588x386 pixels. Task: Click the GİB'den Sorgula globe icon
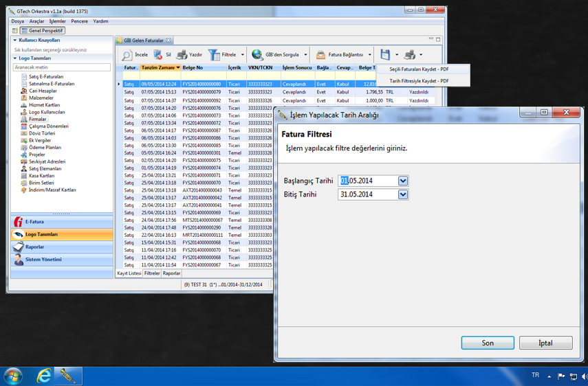(257, 55)
